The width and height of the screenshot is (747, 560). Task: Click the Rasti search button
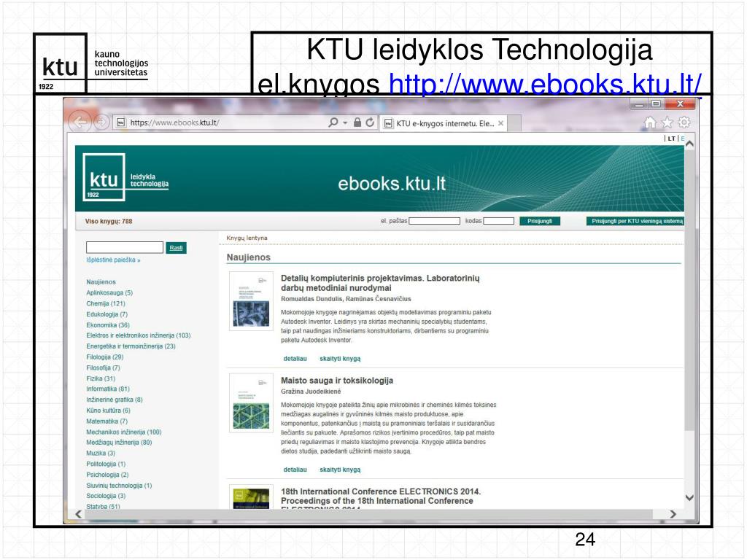pyautogui.click(x=177, y=248)
